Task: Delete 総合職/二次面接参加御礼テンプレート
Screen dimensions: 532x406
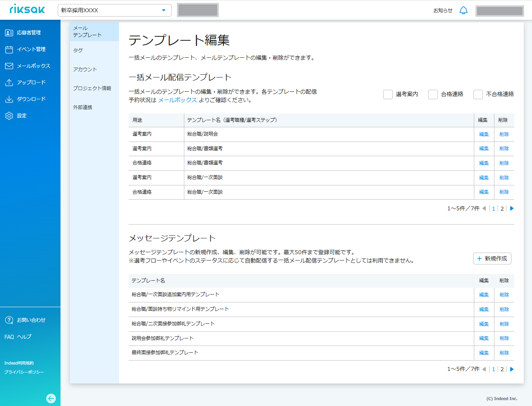Action: click(x=504, y=324)
